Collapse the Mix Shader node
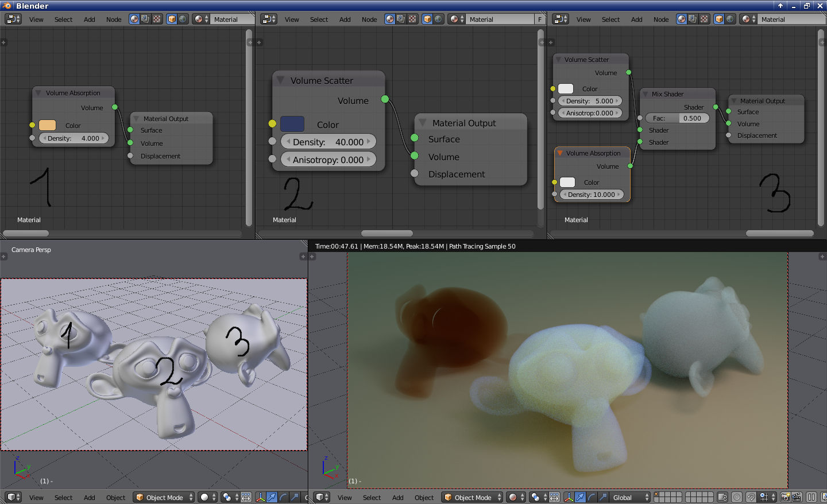The height and width of the screenshot is (504, 827). click(x=646, y=94)
